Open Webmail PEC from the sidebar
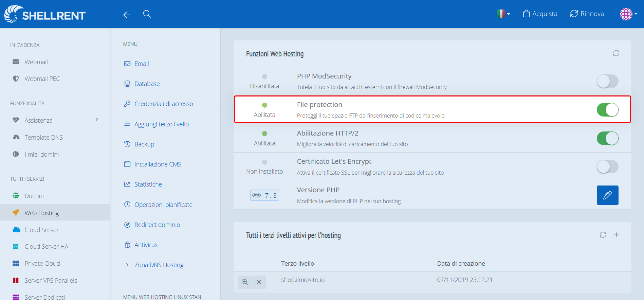Image resolution: width=644 pixels, height=300 pixels. 42,78
